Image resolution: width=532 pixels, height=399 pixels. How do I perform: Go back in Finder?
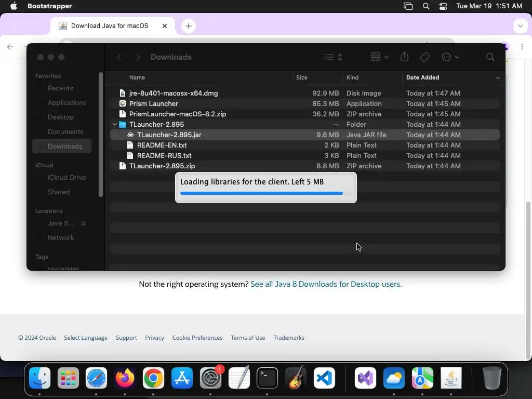(x=119, y=57)
